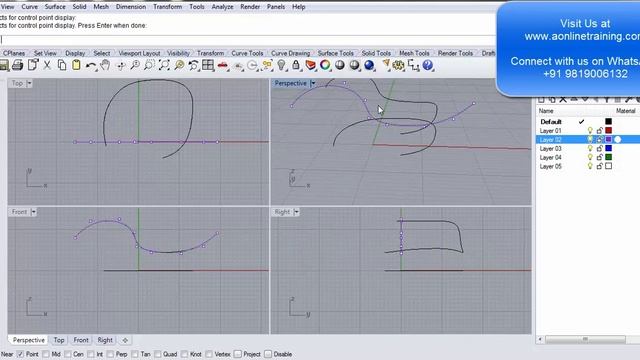Click the Options gear icon
Image resolution: width=640 pixels, height=360 pixels.
398,65
